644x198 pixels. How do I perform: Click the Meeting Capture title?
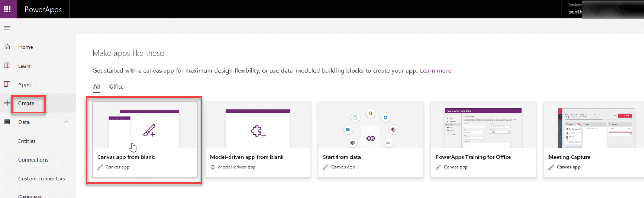[x=569, y=157]
